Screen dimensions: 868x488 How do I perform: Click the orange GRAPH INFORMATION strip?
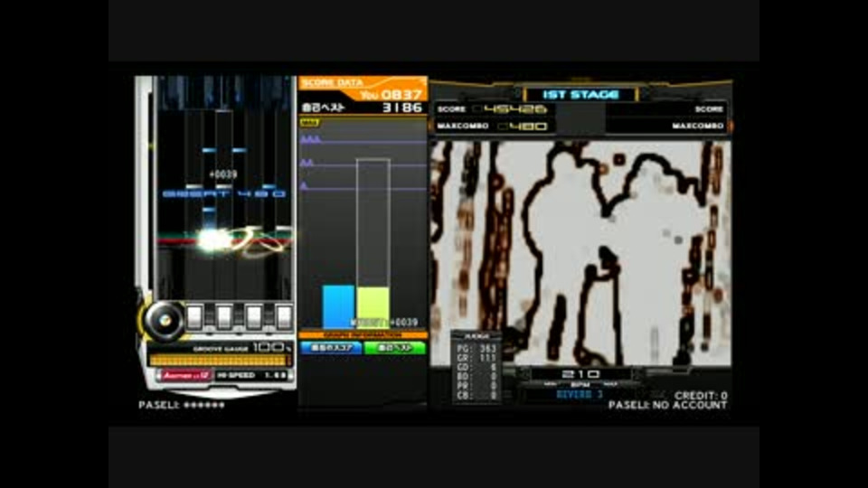363,334
